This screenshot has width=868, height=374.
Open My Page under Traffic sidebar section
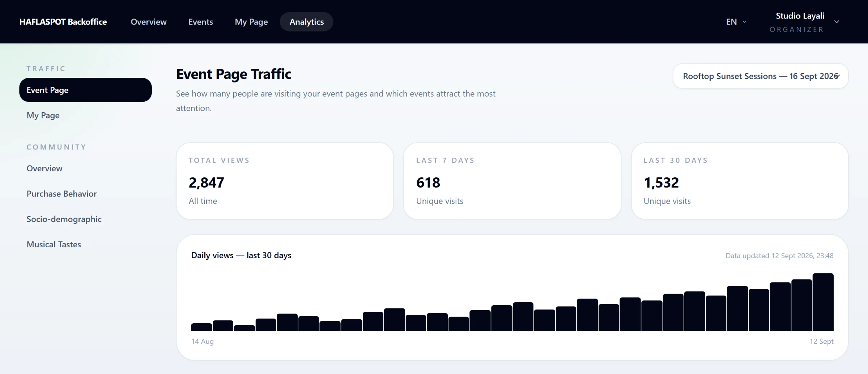[x=85, y=115]
